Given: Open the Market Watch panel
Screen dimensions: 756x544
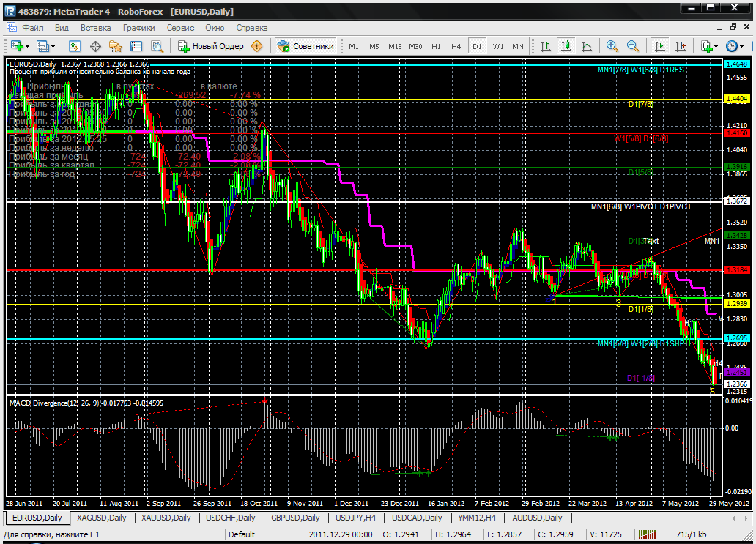Looking at the screenshot, I should click(x=75, y=46).
